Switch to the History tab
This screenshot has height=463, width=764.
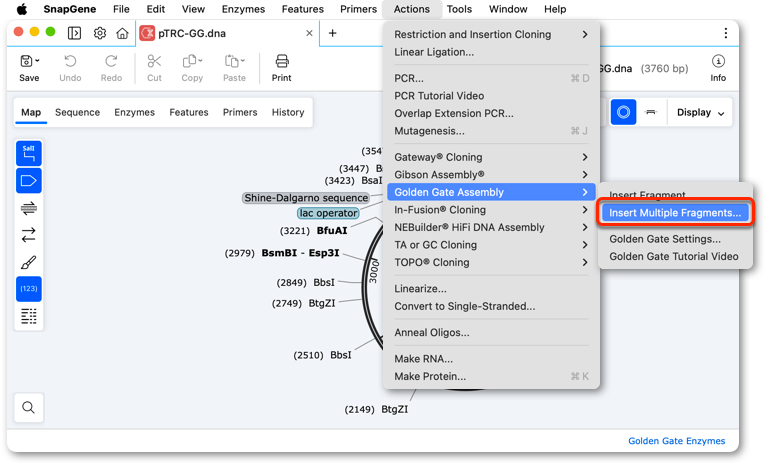[288, 112]
